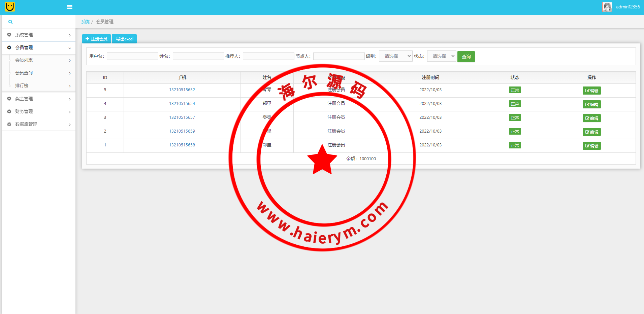The width and height of the screenshot is (644, 314).
Task: Click the yellow smiley logo icon
Action: pos(10,7)
